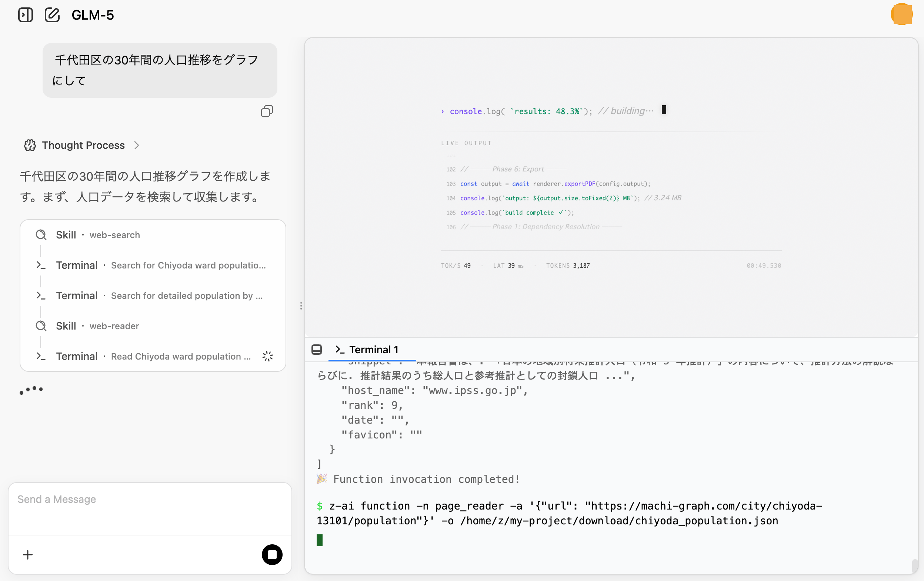Open the 'Search for Chiyoda ward populatio...' step

coord(153,265)
